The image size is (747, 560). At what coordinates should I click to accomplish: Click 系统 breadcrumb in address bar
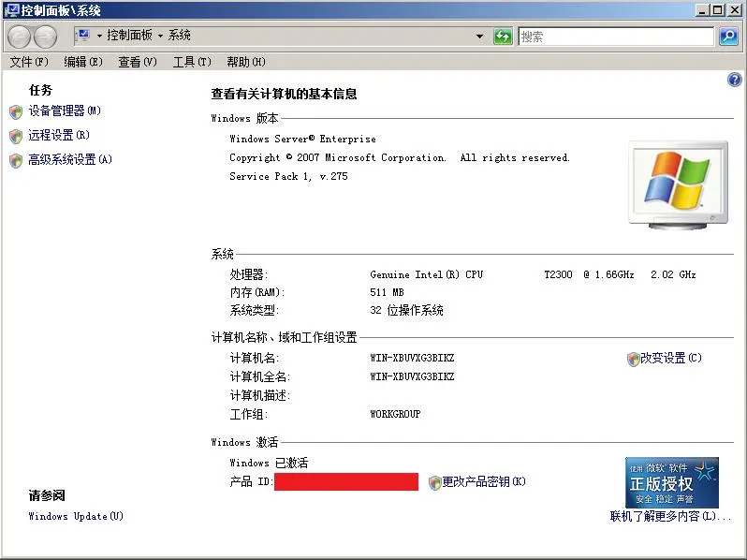pos(179,36)
